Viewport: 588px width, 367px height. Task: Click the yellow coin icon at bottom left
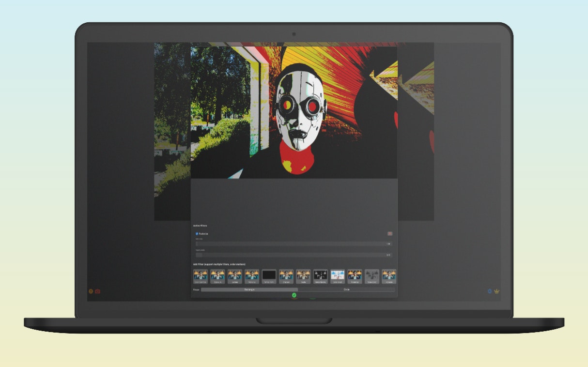90,291
